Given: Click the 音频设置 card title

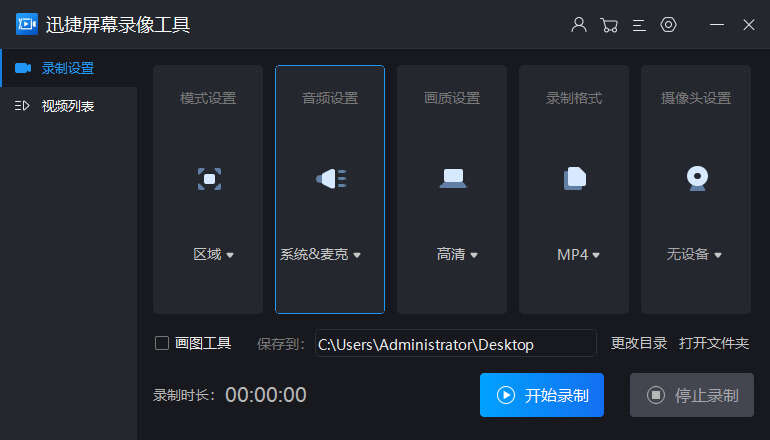Looking at the screenshot, I should click(330, 98).
